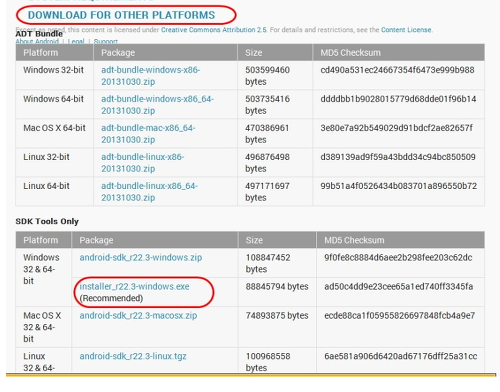
Task: Select size value 74893875 bytes
Action: 277,315
